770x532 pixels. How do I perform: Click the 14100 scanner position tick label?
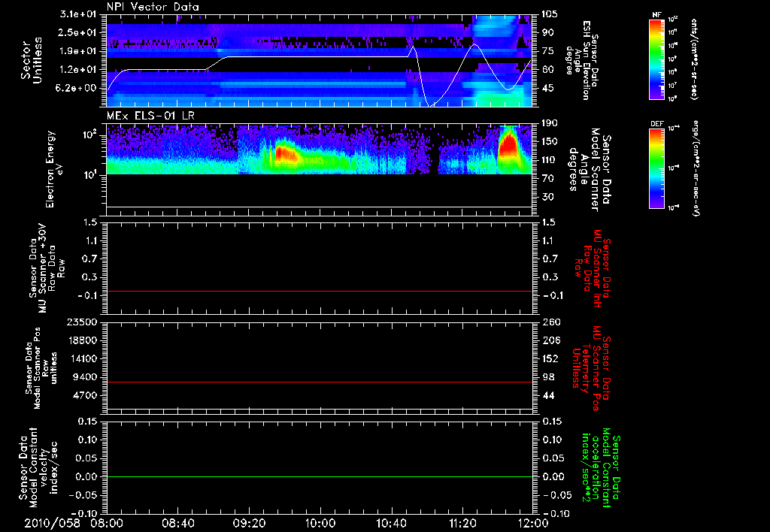(x=82, y=358)
